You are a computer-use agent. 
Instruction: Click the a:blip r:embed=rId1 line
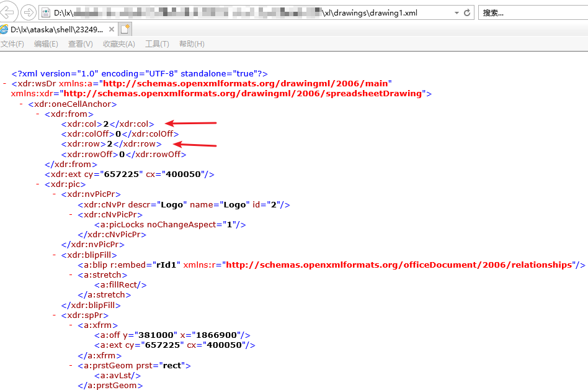331,265
